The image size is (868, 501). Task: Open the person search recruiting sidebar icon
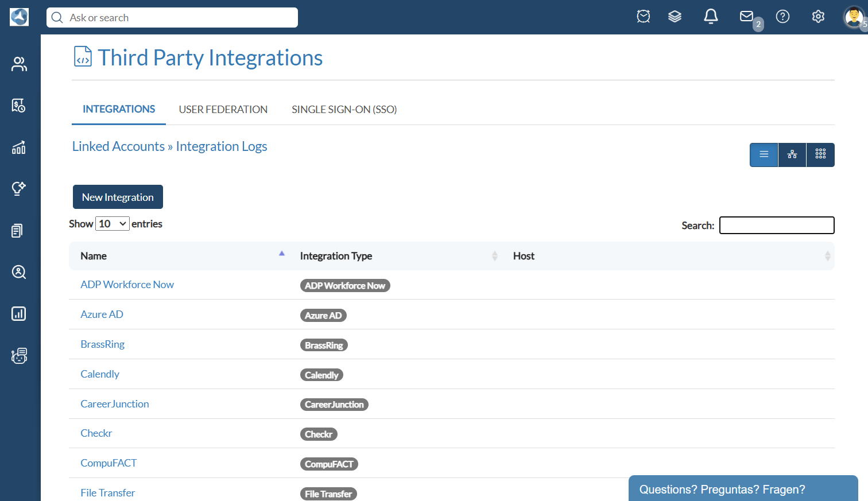(19, 272)
